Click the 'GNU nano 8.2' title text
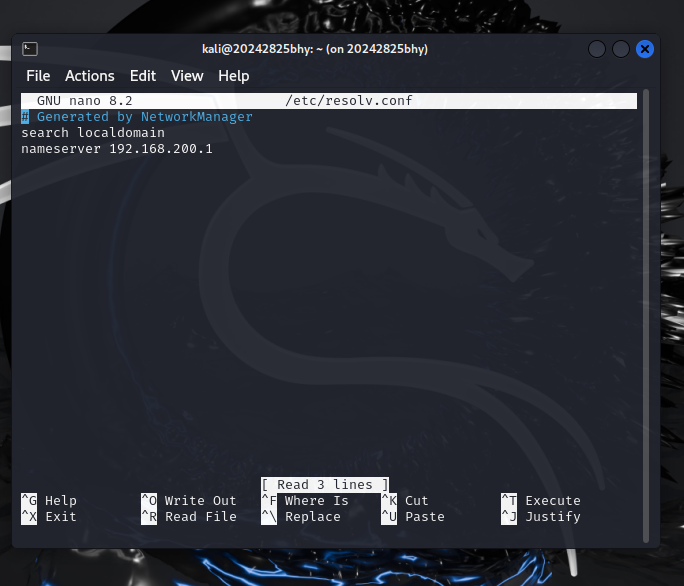Viewport: 684px width, 586px height. click(85, 101)
